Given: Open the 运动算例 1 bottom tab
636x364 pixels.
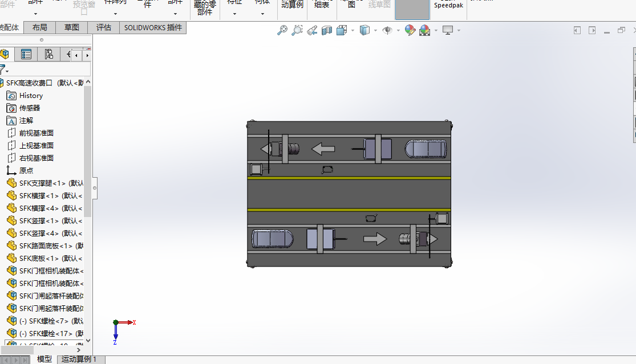Looking at the screenshot, I should click(79, 359).
